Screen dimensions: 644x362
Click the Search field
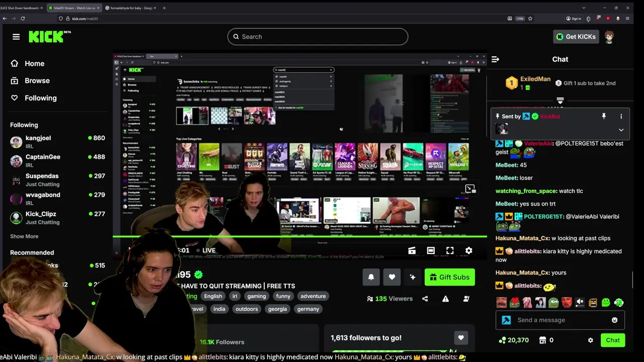point(317,37)
